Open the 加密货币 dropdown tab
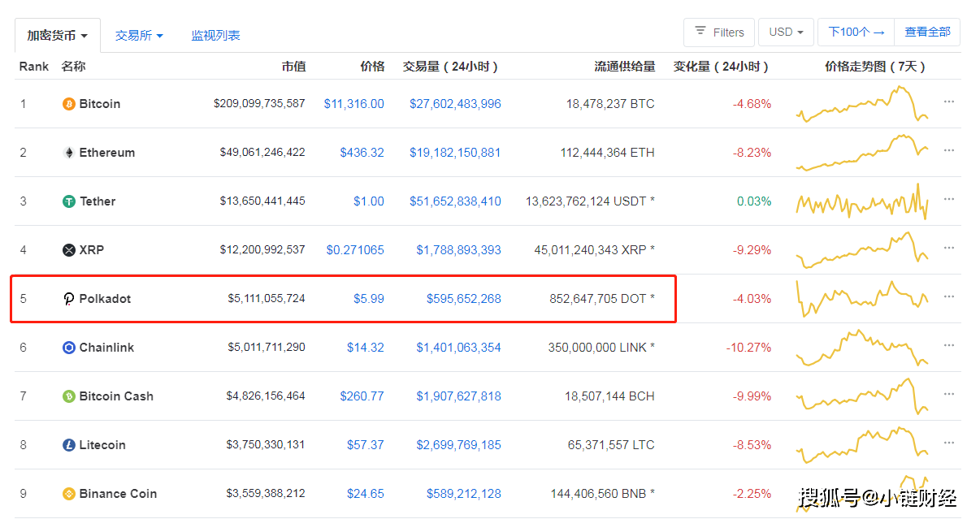Image resolution: width=980 pixels, height=519 pixels. coord(58,36)
